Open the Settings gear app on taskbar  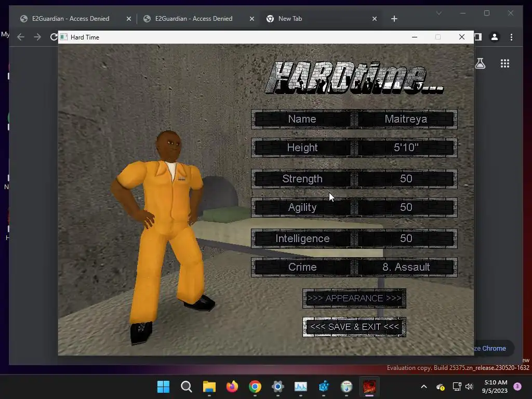pos(278,387)
